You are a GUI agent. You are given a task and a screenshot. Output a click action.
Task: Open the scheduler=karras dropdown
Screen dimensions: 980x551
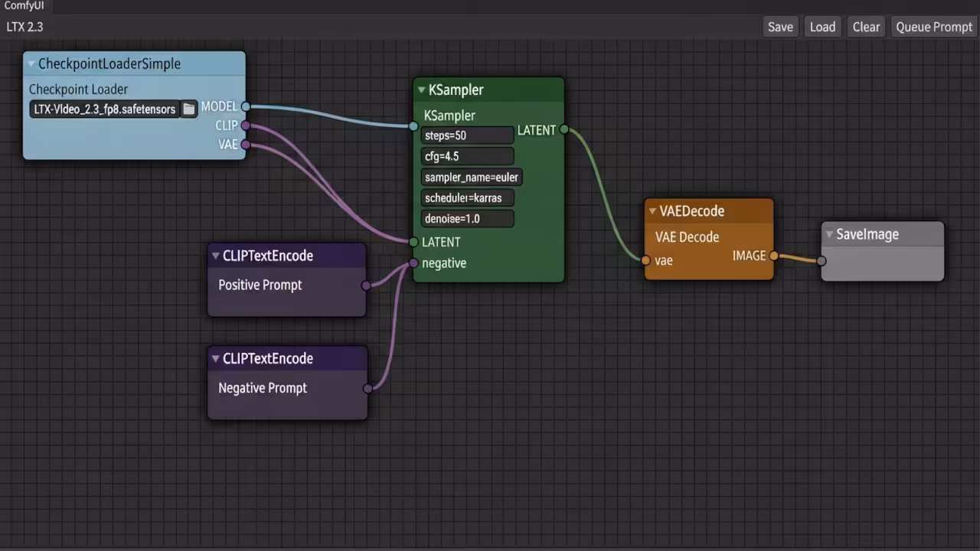coord(467,197)
